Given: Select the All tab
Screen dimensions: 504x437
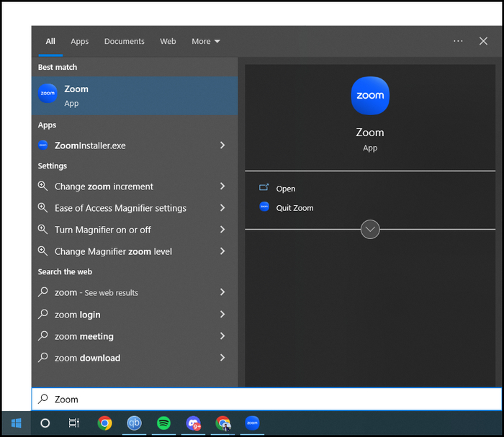Looking at the screenshot, I should pyautogui.click(x=50, y=41).
